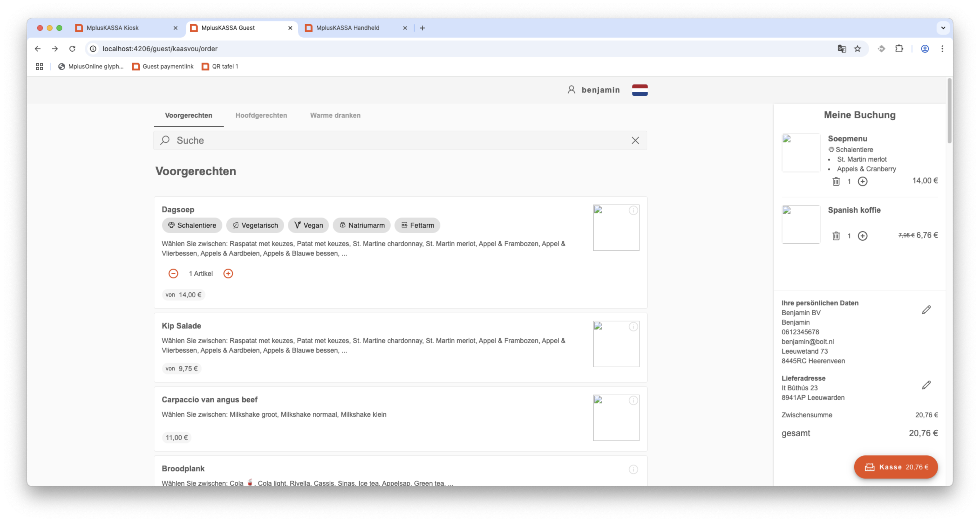
Task: Click the browser forward arrow
Action: click(55, 49)
